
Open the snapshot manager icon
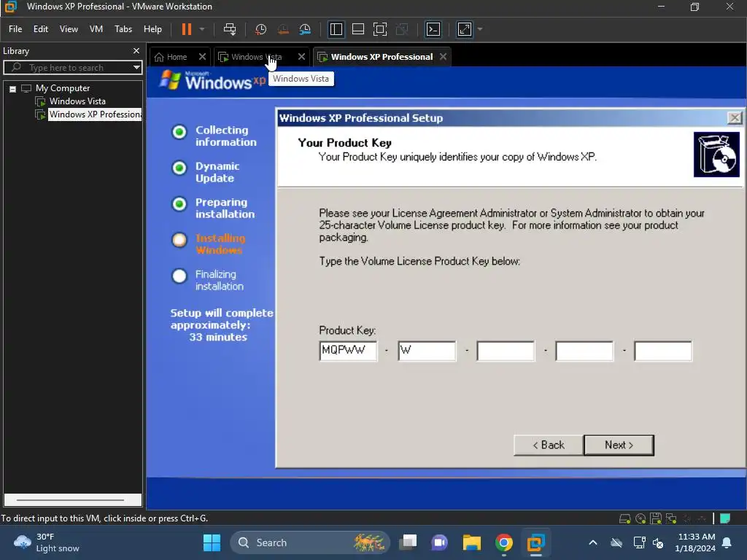pyautogui.click(x=305, y=29)
